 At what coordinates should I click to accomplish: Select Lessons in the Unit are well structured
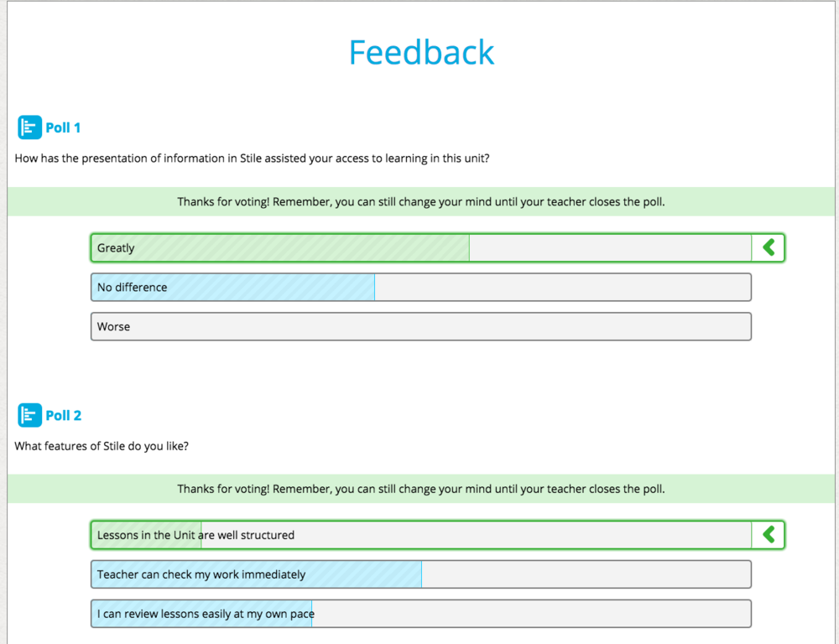(336, 535)
